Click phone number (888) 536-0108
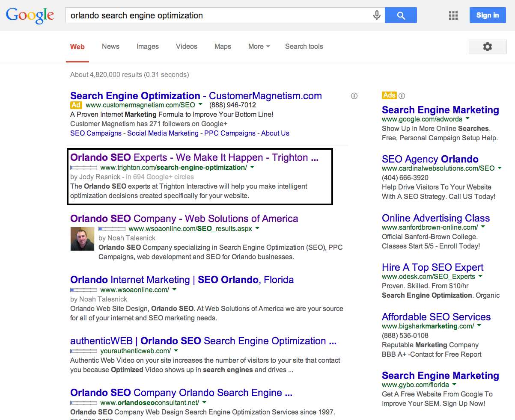This screenshot has height=420, width=515. (x=405, y=335)
